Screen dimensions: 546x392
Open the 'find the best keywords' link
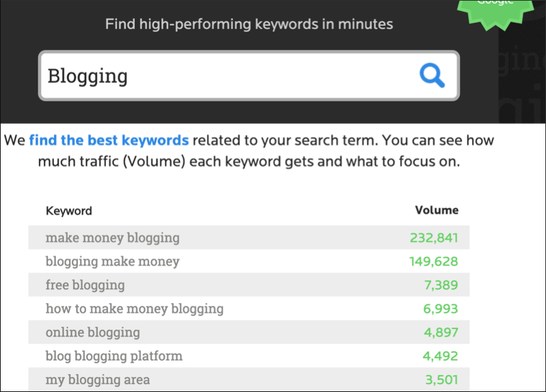coord(109,140)
